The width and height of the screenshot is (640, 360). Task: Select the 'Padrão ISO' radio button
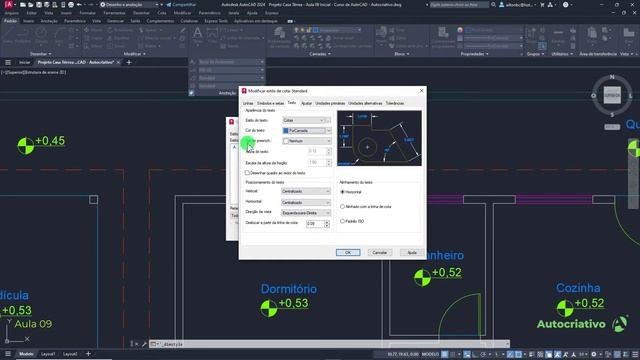[x=342, y=221]
